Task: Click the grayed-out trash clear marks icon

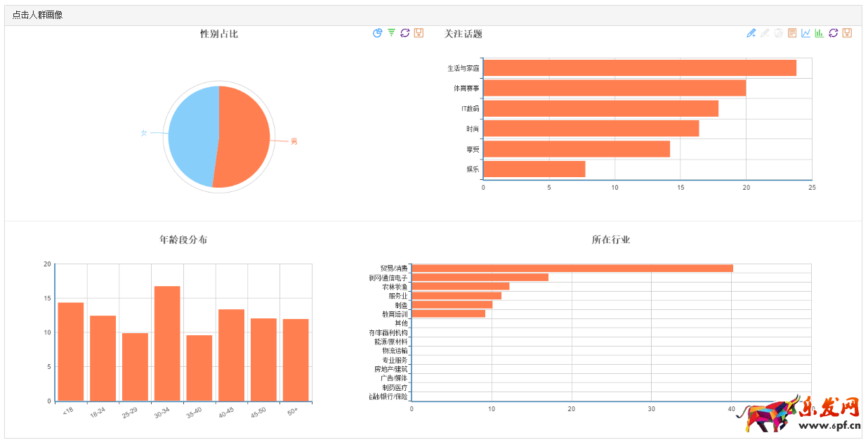Action: pyautogui.click(x=778, y=33)
